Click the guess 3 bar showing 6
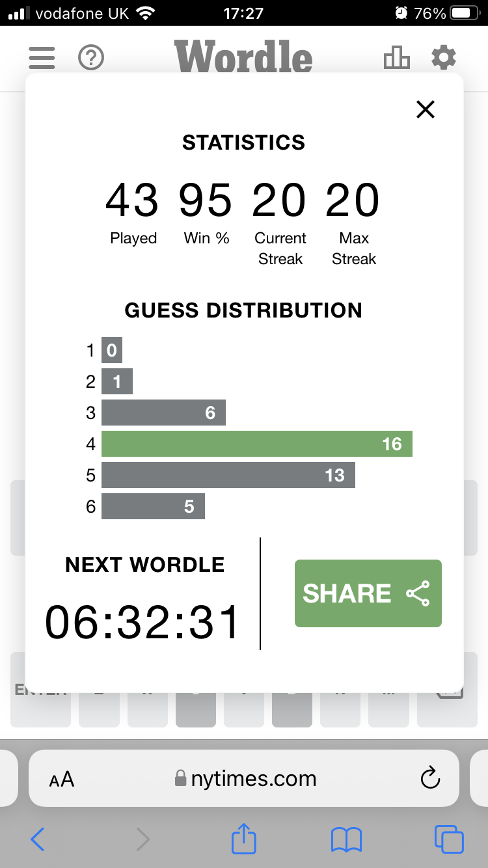This screenshot has width=488, height=868. (163, 413)
